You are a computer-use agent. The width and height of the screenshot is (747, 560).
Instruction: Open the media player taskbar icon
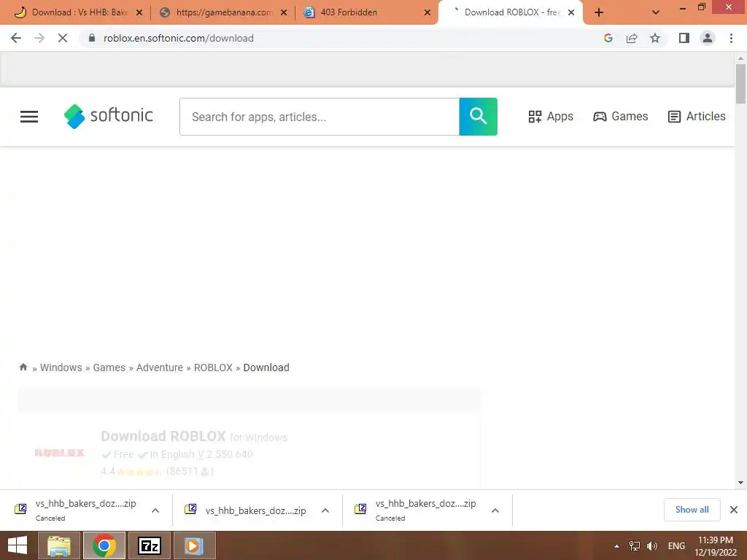(194, 545)
